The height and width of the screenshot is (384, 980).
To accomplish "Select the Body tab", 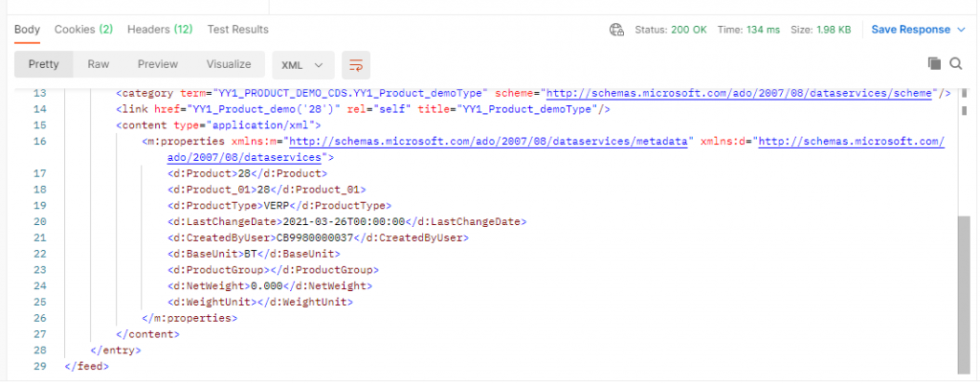I will click(x=27, y=30).
